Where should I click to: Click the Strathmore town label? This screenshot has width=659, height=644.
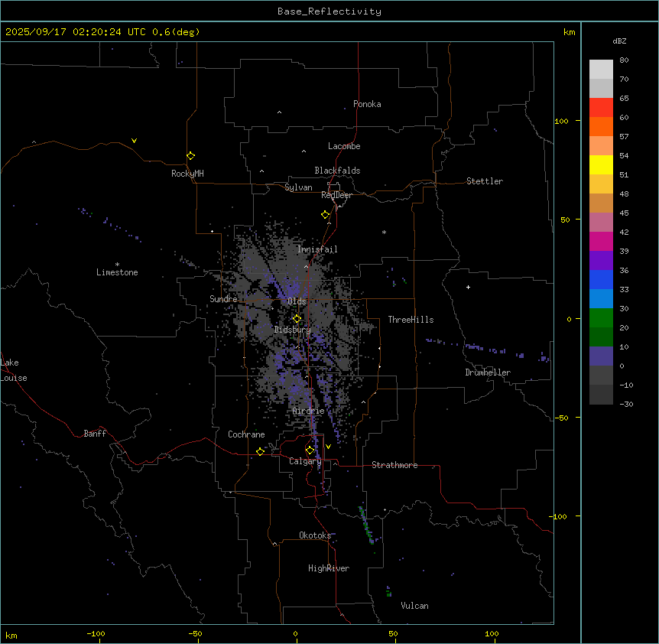click(394, 465)
